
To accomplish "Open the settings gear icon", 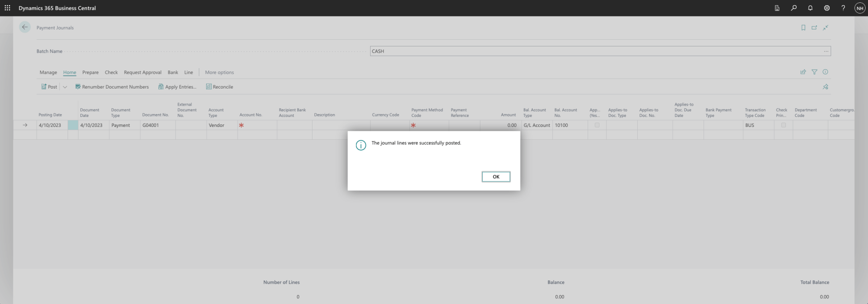I will [x=827, y=8].
